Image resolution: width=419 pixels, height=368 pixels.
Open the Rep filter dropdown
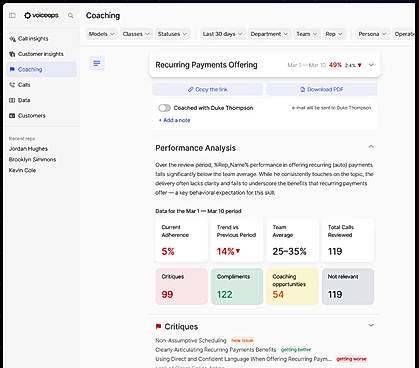[x=334, y=34]
